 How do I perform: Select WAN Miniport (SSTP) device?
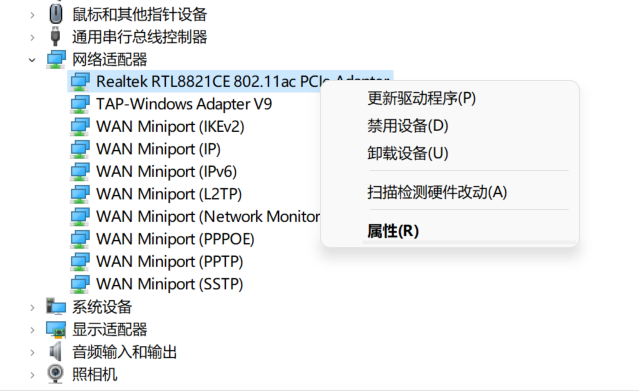point(170,284)
